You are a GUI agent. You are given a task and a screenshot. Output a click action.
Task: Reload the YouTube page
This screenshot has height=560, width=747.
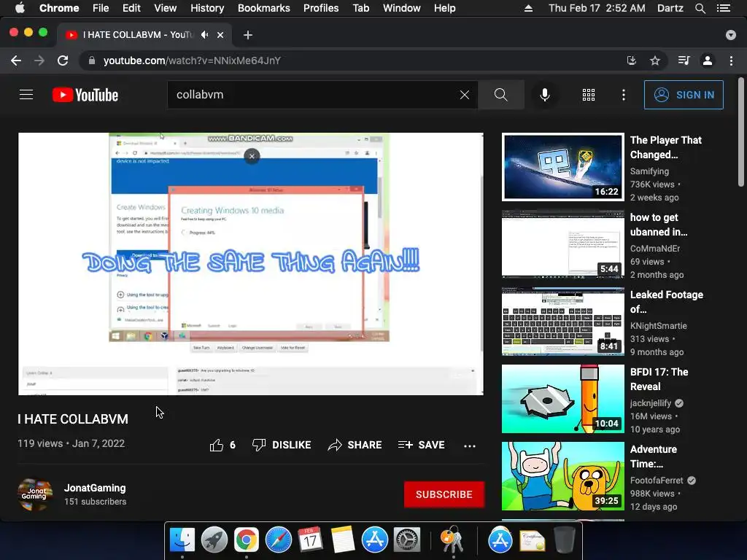63,61
